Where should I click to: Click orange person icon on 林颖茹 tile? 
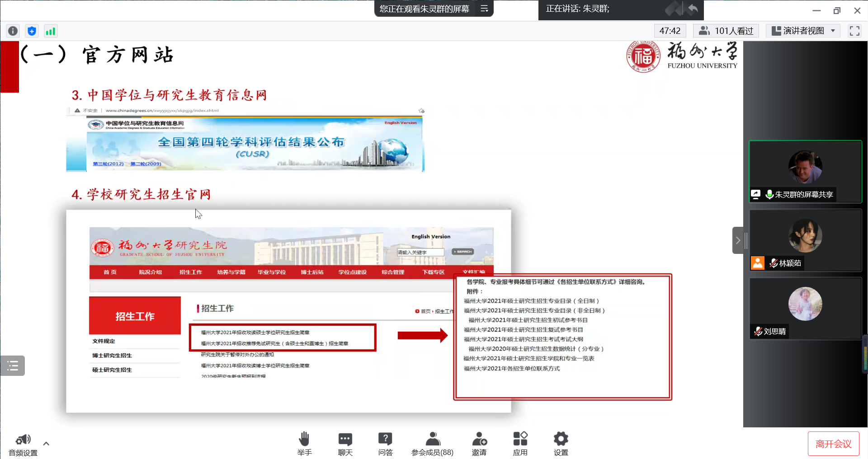click(x=757, y=262)
